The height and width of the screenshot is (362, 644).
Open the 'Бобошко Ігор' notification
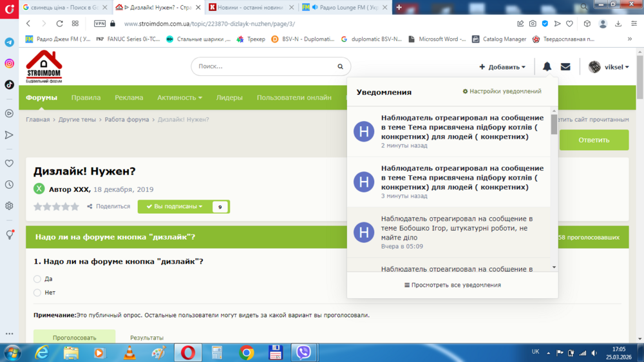[x=448, y=233]
